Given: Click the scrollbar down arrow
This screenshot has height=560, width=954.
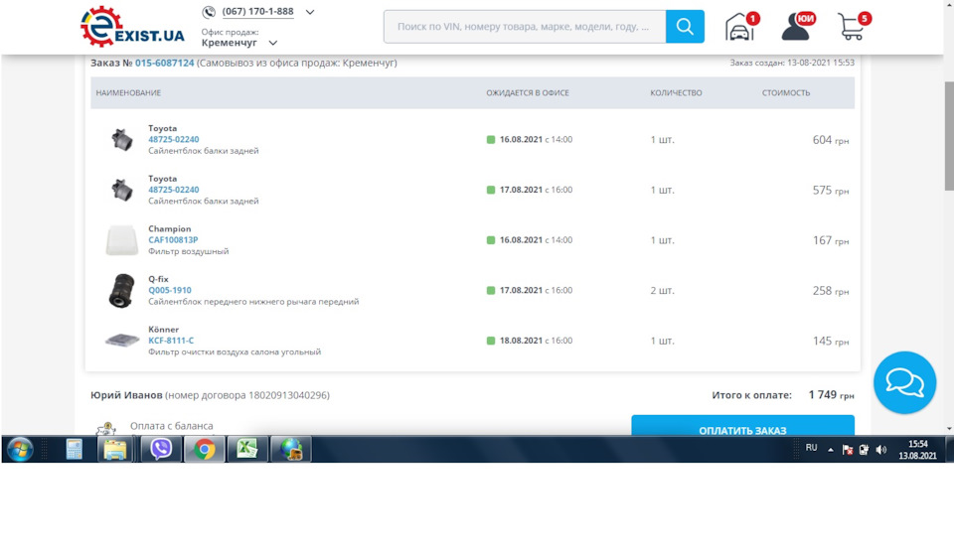Looking at the screenshot, I should (949, 429).
